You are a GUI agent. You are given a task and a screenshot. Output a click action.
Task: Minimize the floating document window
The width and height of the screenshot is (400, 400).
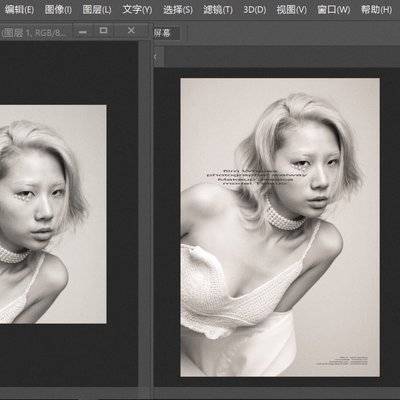click(x=83, y=32)
